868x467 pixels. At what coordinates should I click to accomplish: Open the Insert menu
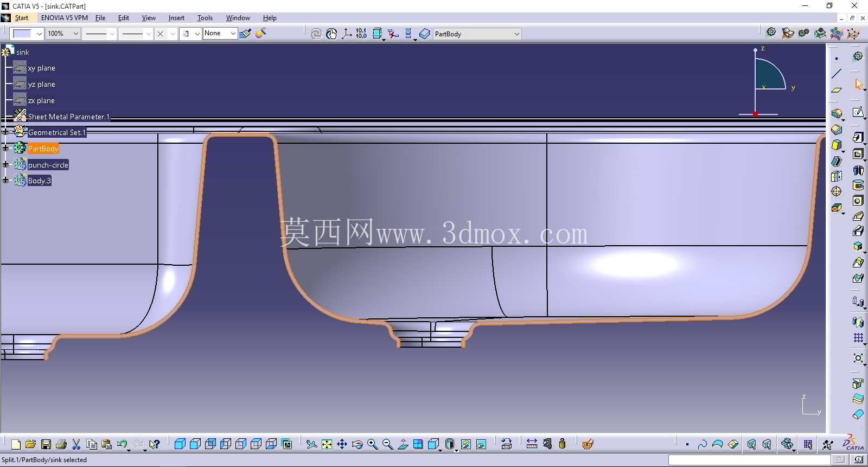coord(176,18)
